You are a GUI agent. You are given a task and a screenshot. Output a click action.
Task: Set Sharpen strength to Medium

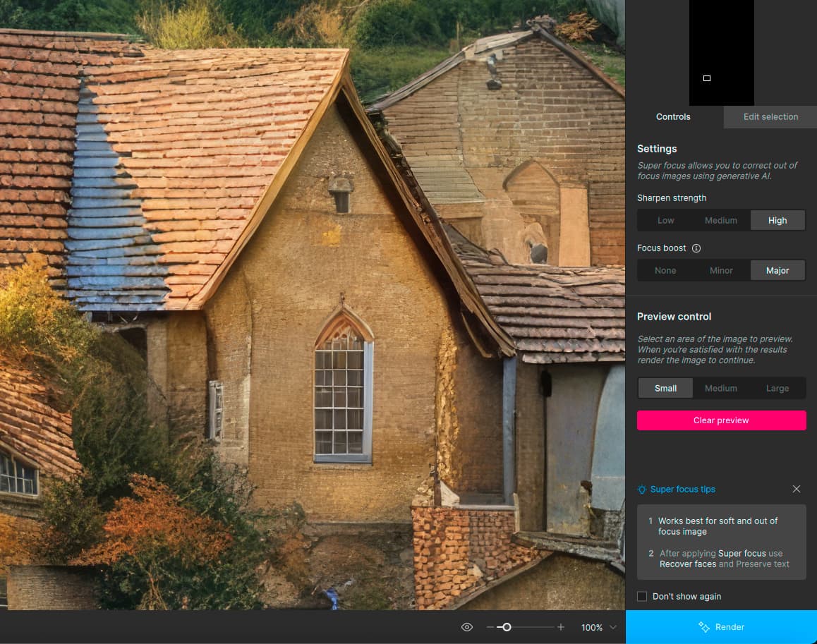click(721, 221)
